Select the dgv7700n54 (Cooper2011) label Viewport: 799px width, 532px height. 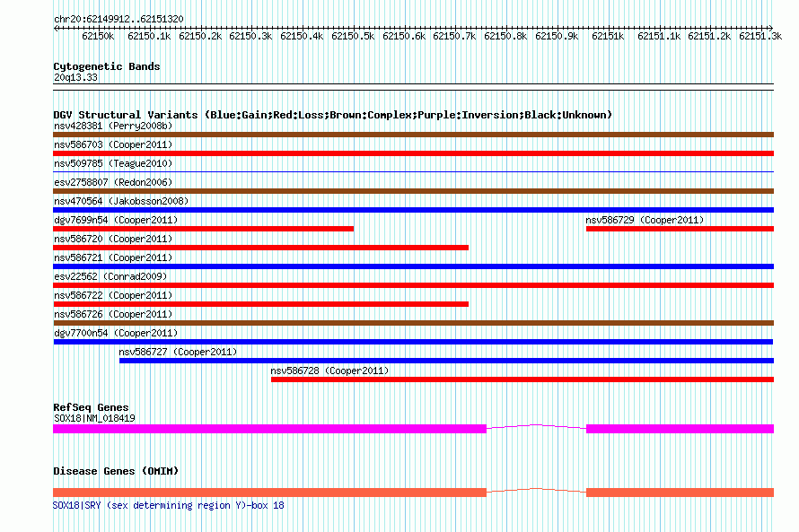pyautogui.click(x=116, y=333)
